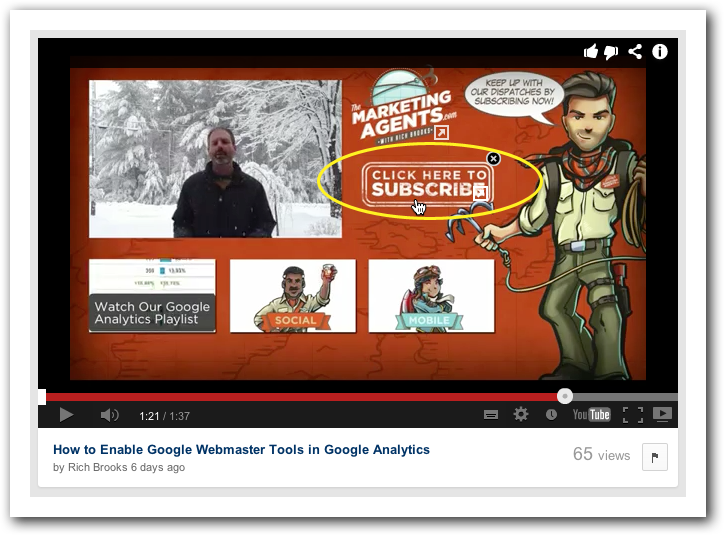Screen dimensions: 724x535
Task: Click the external link arrow by Marketing Agents logo
Action: [441, 133]
